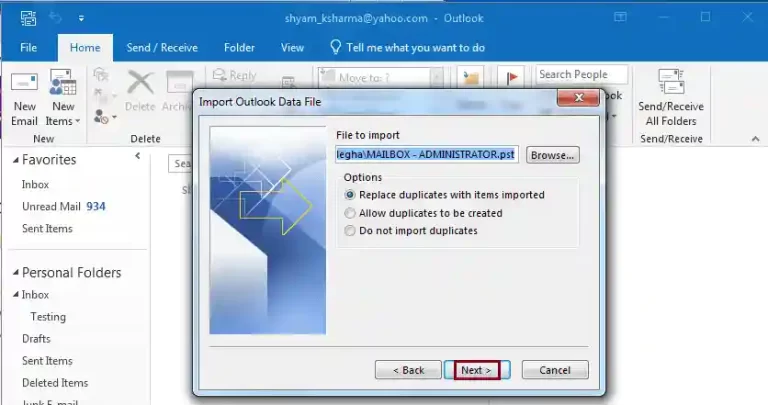
Task: Click the Cancel button in dialog
Action: 555,370
